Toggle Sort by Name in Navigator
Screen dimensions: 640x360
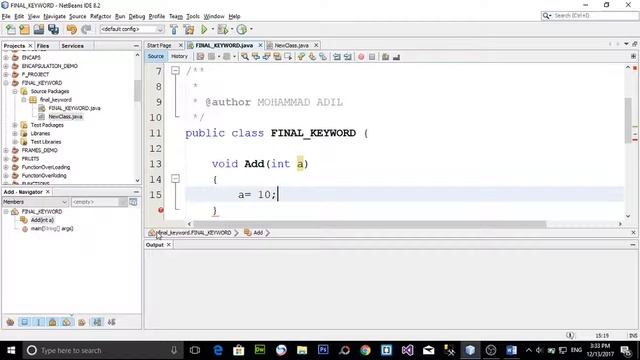[97, 322]
